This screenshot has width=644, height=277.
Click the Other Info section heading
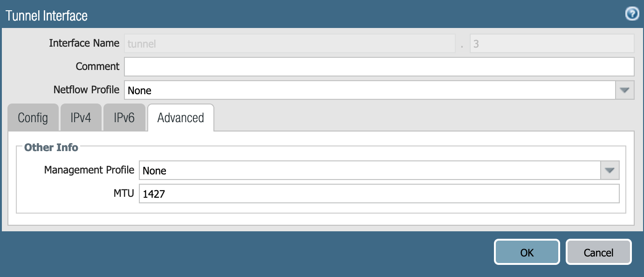click(x=51, y=147)
